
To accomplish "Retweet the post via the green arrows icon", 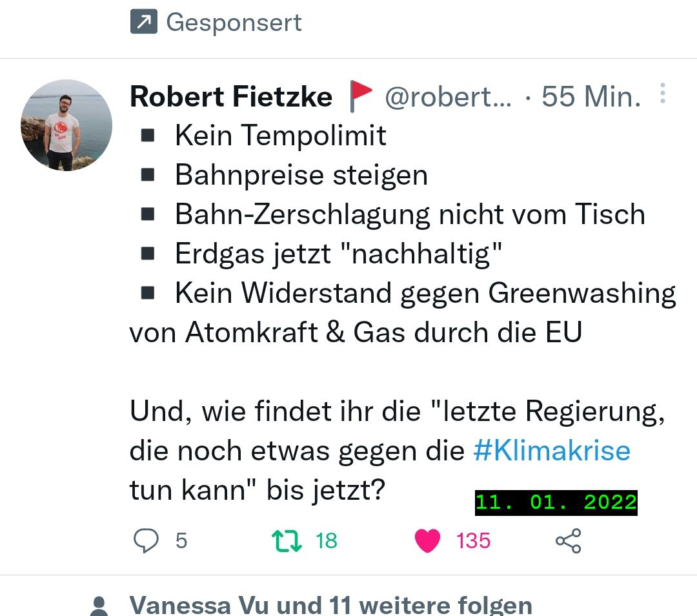I will pyautogui.click(x=287, y=540).
